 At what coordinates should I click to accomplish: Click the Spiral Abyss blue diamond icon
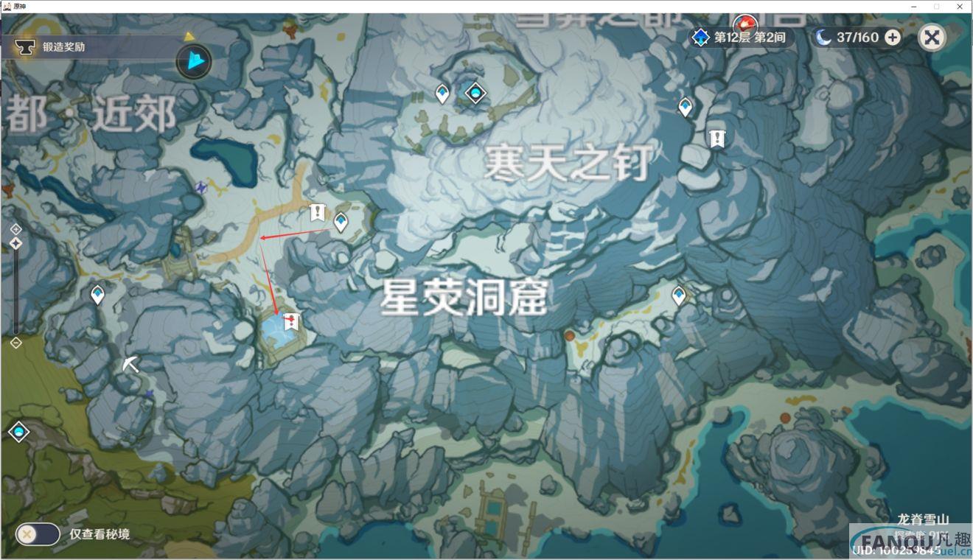[700, 37]
